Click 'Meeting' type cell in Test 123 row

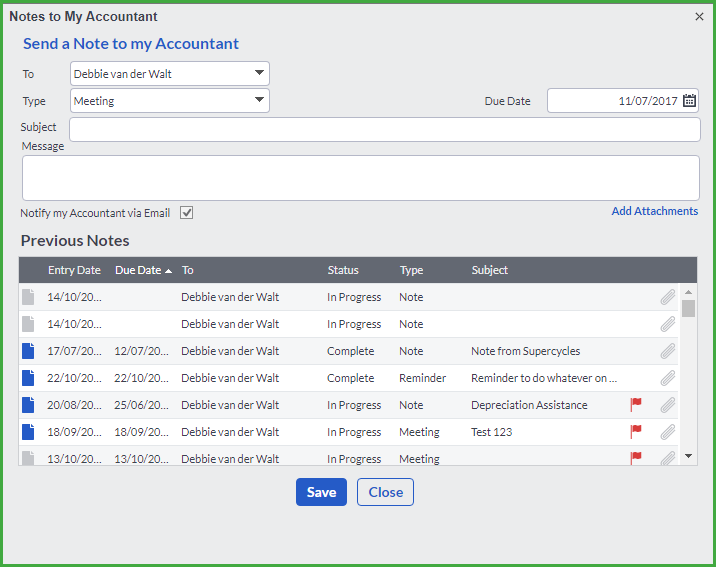pyautogui.click(x=419, y=431)
